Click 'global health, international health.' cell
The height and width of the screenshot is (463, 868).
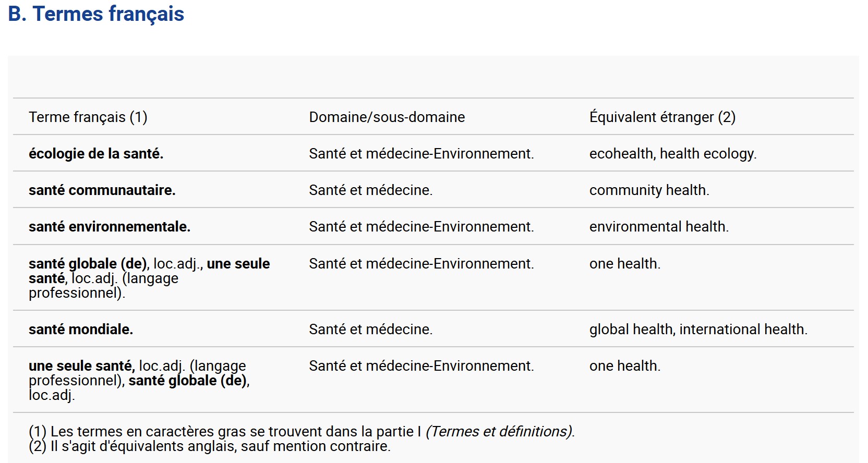[x=698, y=329]
